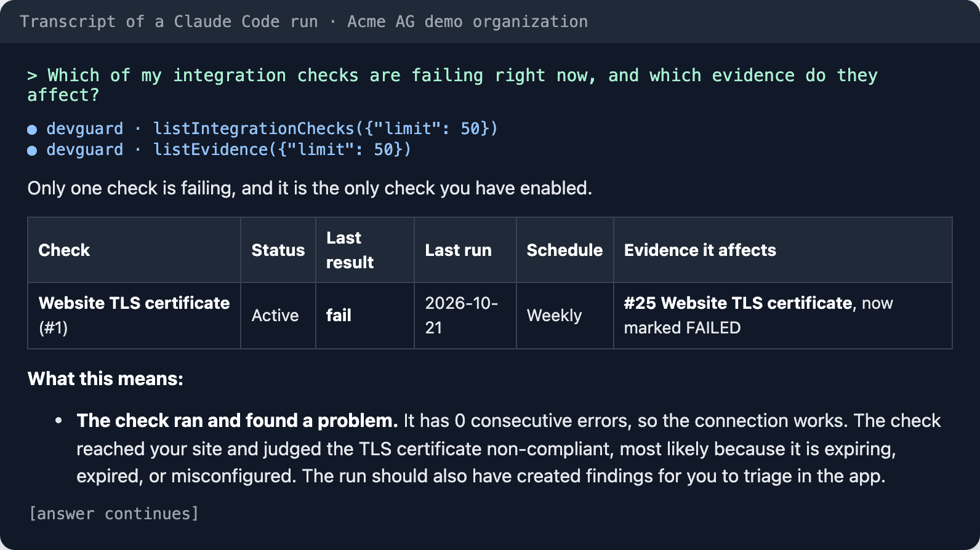Click the '[answer continues]' note
The width and height of the screenshot is (980, 550).
coord(114,514)
